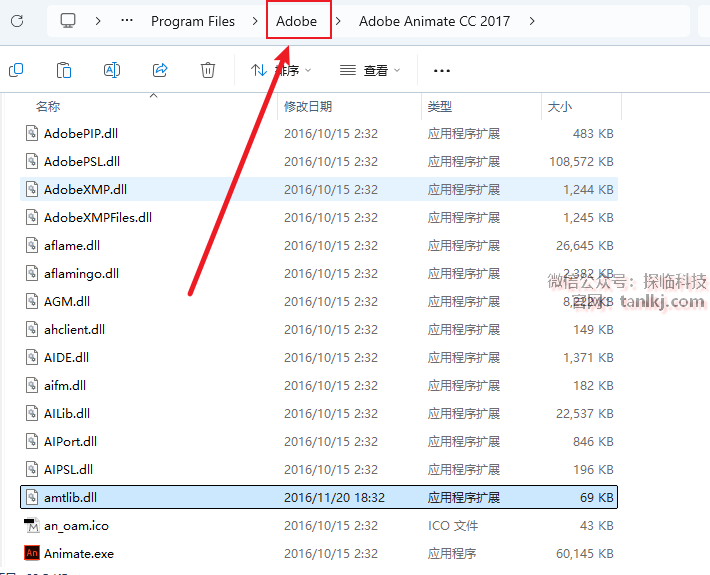Click the Delete trash icon
710x575 pixels.
208,70
